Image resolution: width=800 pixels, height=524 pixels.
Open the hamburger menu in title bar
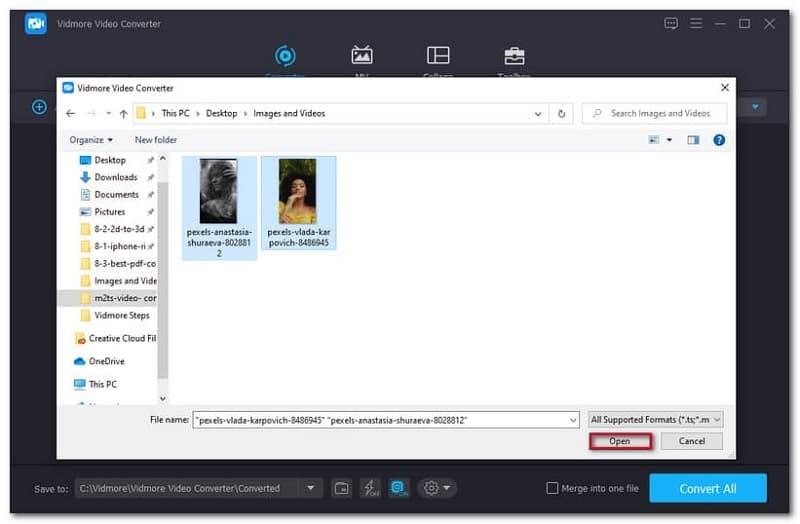coord(695,23)
